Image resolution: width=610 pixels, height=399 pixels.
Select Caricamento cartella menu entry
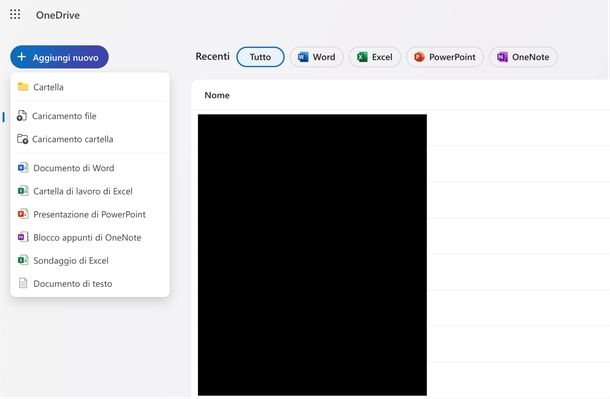point(90,139)
